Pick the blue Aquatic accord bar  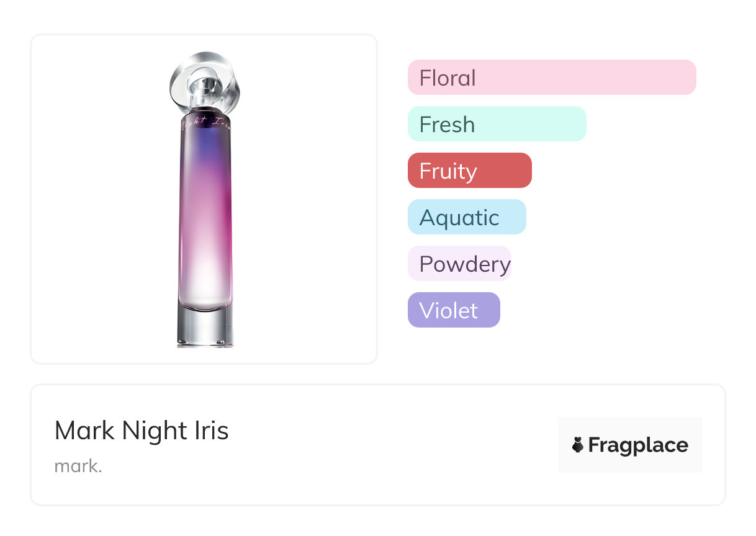click(x=467, y=217)
